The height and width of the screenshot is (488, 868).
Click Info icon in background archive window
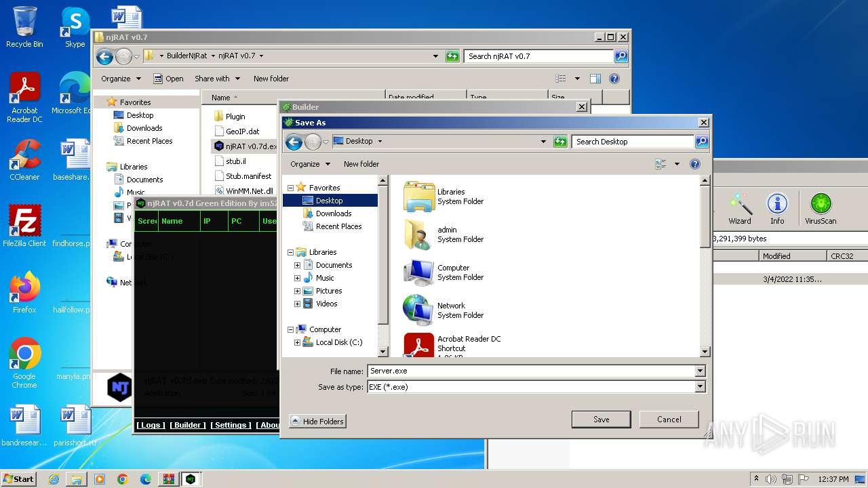point(777,208)
